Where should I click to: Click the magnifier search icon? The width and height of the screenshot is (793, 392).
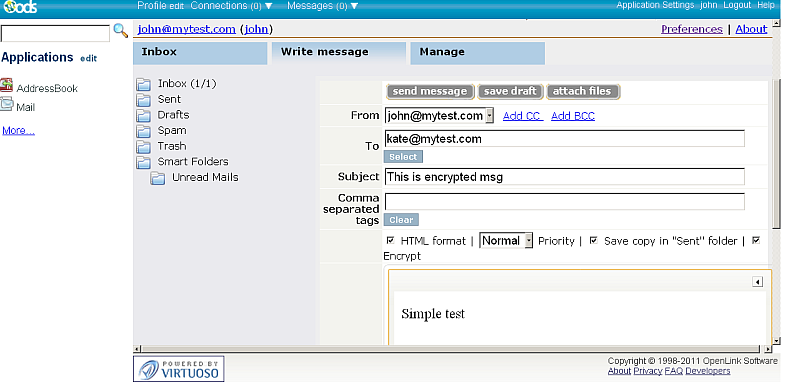point(120,31)
